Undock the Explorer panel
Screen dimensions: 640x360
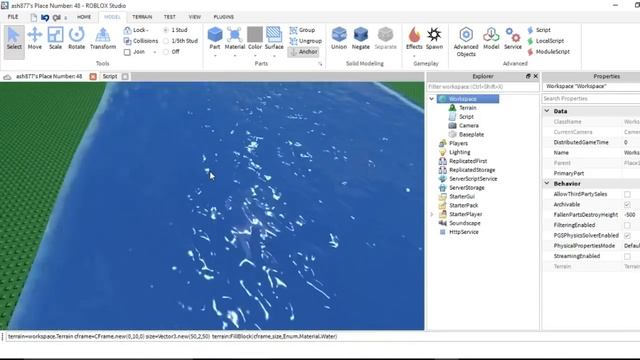click(528, 76)
